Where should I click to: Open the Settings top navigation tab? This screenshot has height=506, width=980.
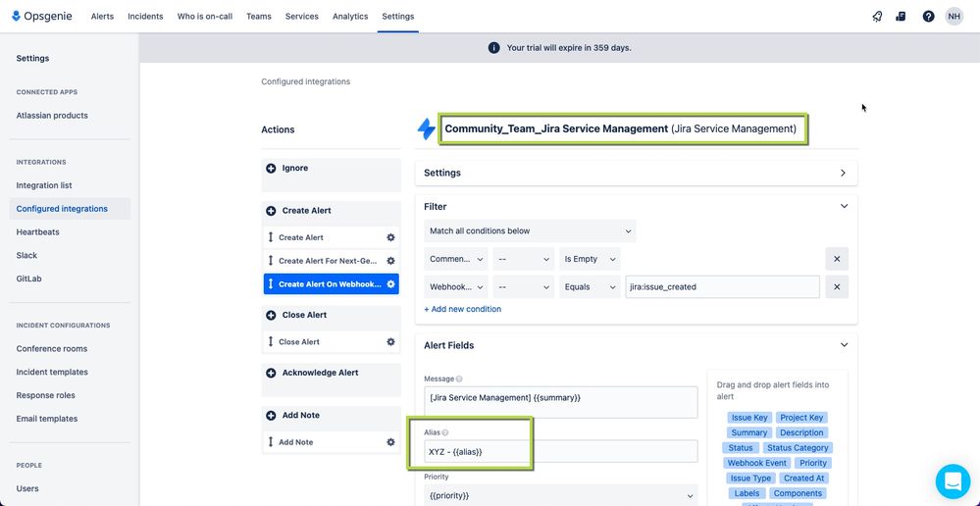click(398, 17)
